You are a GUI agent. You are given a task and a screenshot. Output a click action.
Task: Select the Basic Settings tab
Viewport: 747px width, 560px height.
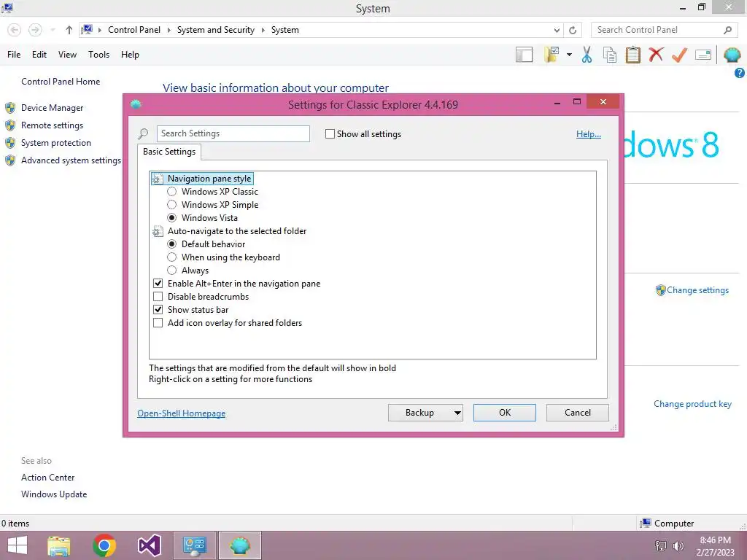click(x=169, y=152)
